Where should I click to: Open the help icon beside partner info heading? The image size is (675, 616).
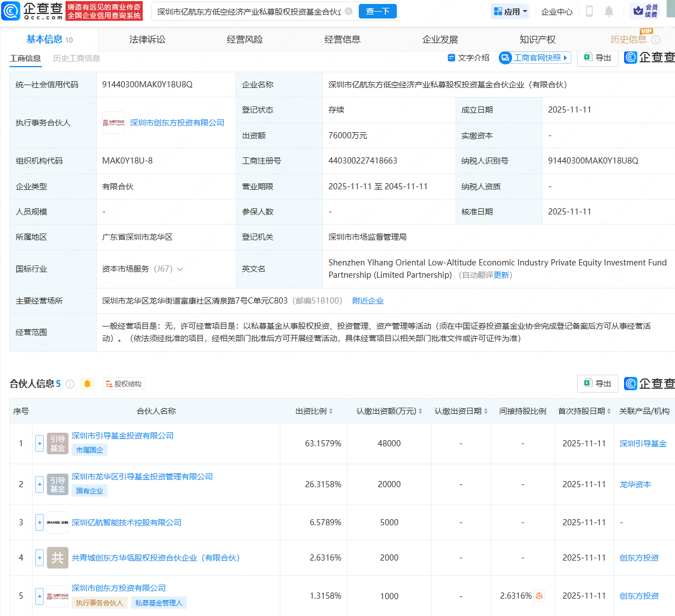click(70, 384)
